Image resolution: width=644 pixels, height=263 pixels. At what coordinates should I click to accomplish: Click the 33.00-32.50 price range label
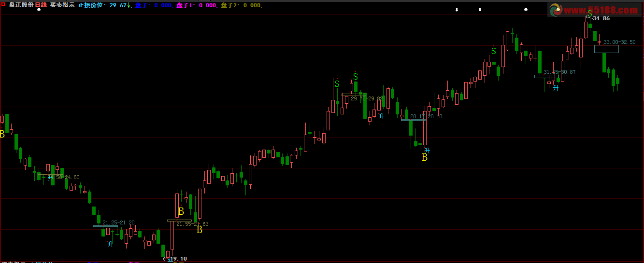point(619,42)
